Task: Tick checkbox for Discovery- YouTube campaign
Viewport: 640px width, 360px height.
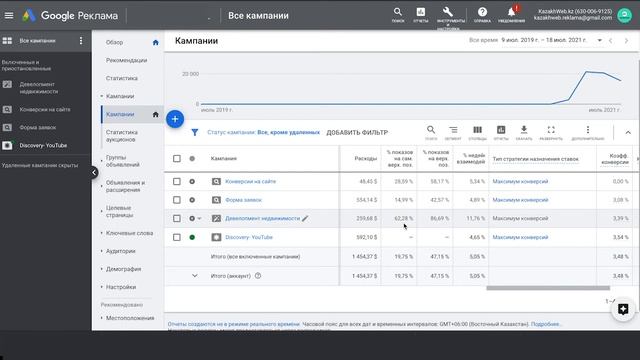Action: coord(177,237)
